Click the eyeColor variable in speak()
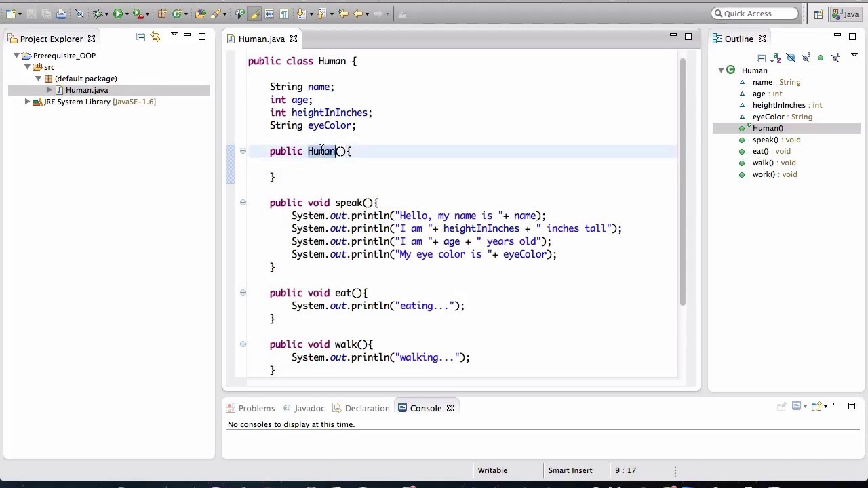 (x=525, y=254)
